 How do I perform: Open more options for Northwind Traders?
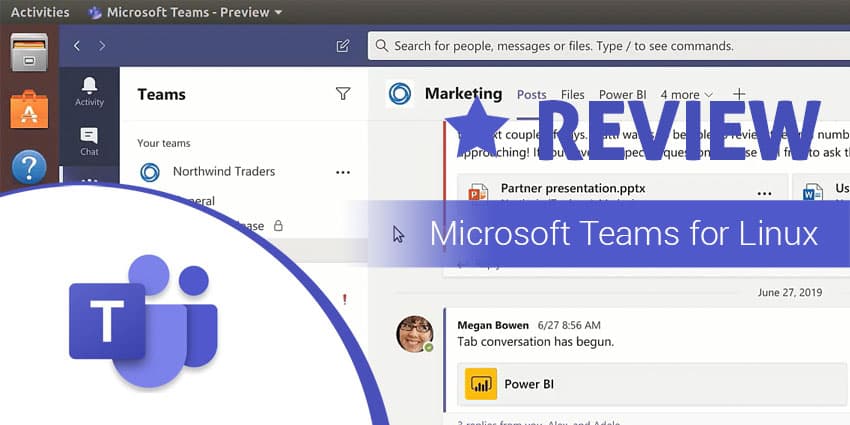pyautogui.click(x=343, y=172)
